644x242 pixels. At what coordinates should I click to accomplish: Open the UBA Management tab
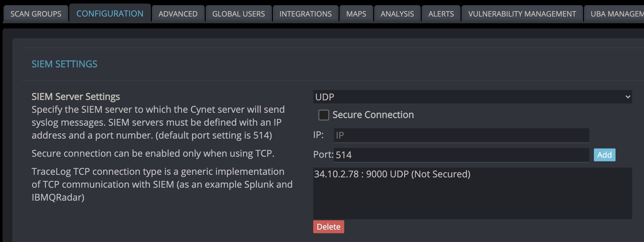[614, 14]
